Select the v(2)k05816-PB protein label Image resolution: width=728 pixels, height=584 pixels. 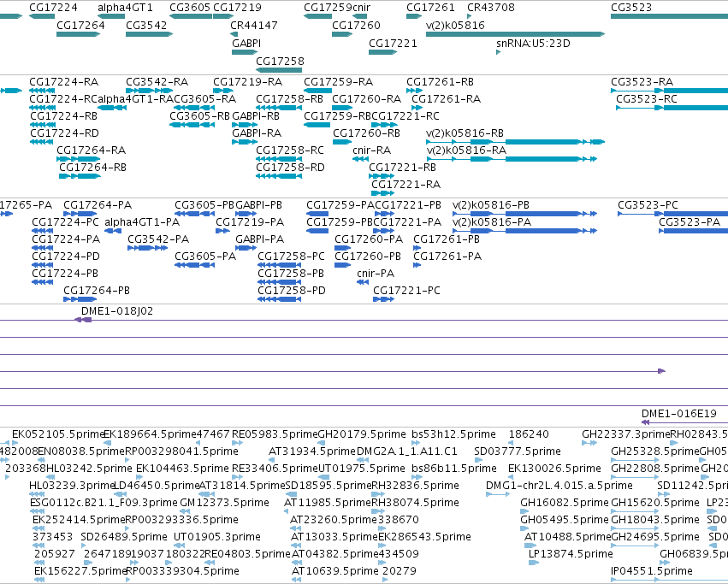click(x=491, y=205)
